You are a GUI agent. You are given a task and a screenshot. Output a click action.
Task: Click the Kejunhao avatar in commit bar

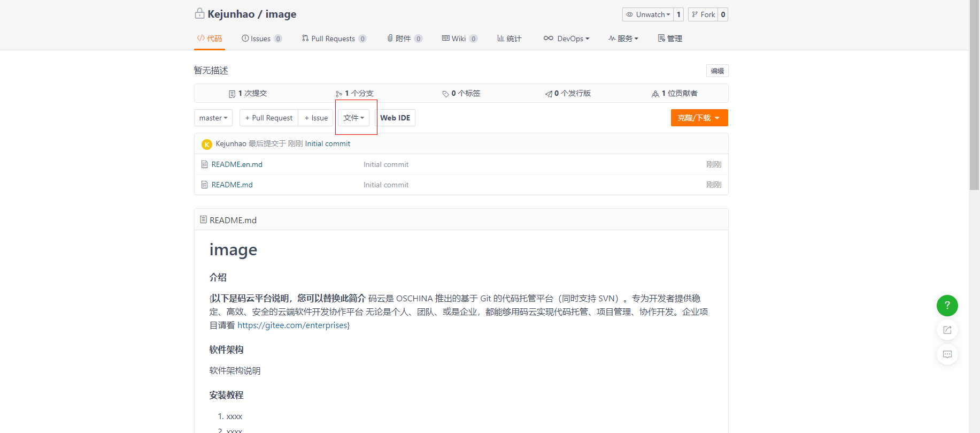pyautogui.click(x=207, y=144)
